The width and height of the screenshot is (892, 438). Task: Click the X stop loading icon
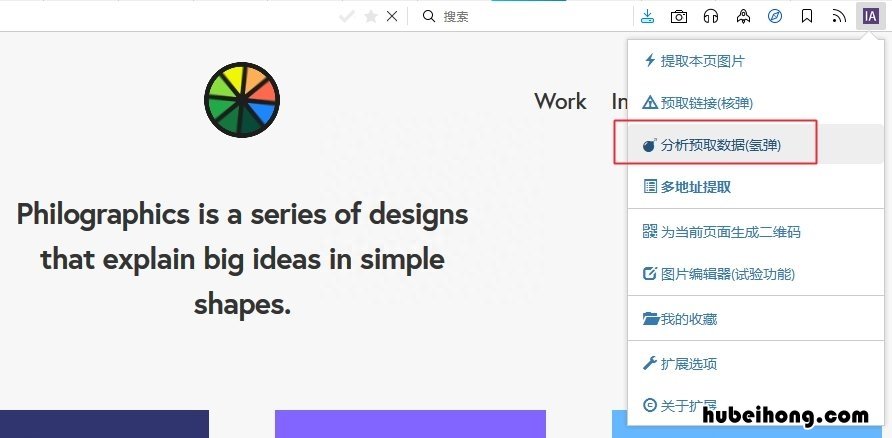click(x=392, y=16)
